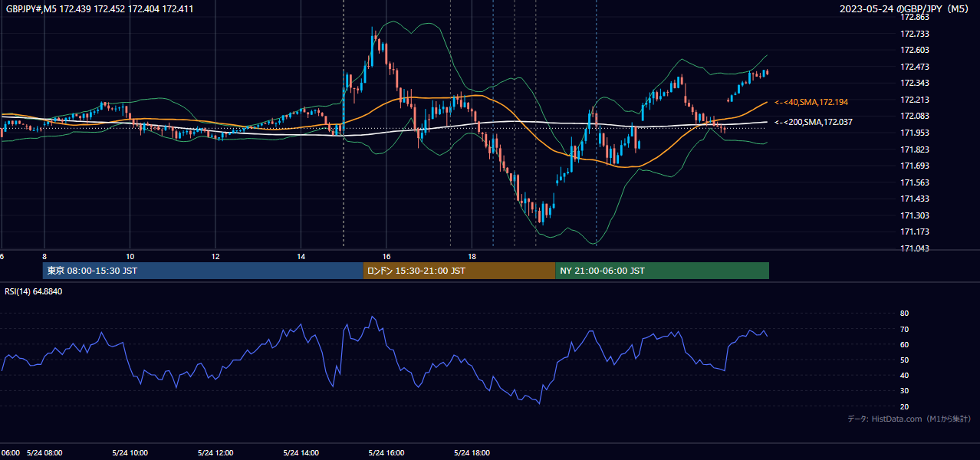Click price axis value 172.603
The image size is (980, 460).
click(914, 50)
